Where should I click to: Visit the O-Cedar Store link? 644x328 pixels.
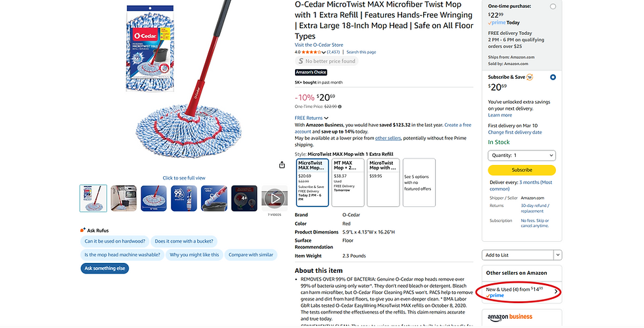pyautogui.click(x=319, y=45)
